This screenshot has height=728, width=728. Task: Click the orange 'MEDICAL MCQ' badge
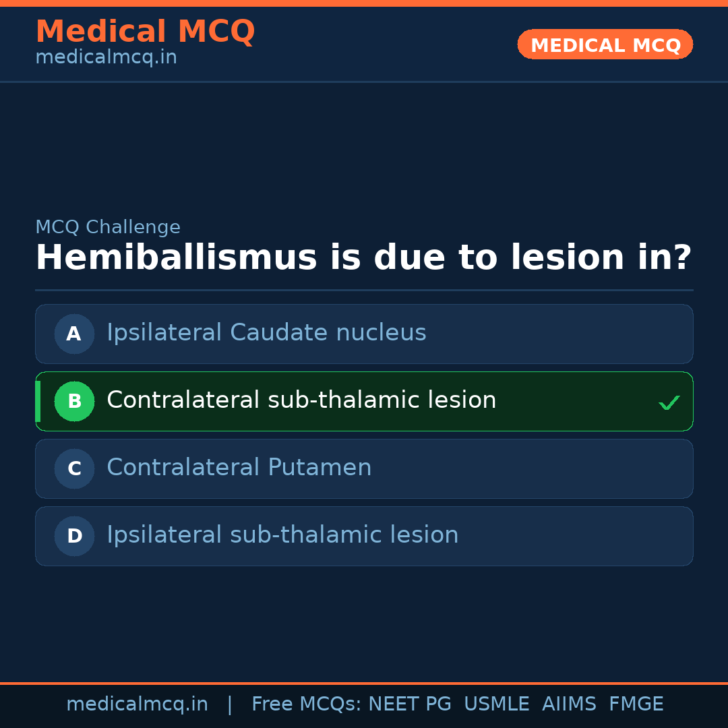[605, 44]
